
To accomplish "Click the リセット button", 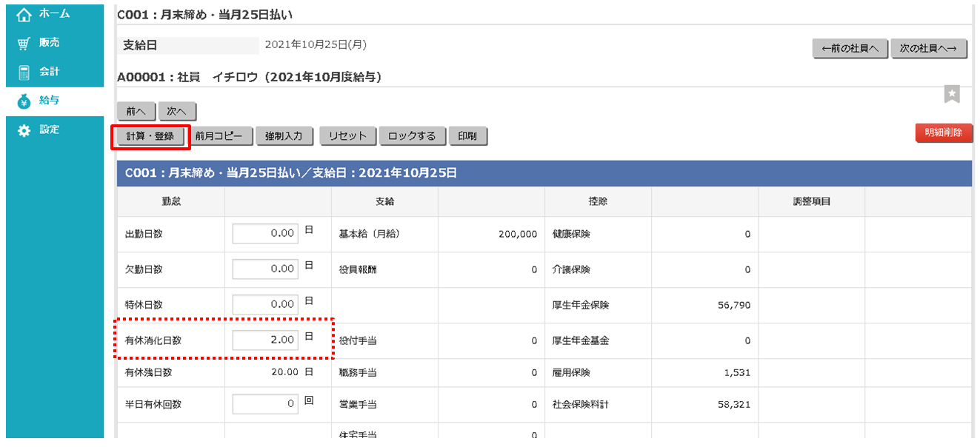I will 347,136.
